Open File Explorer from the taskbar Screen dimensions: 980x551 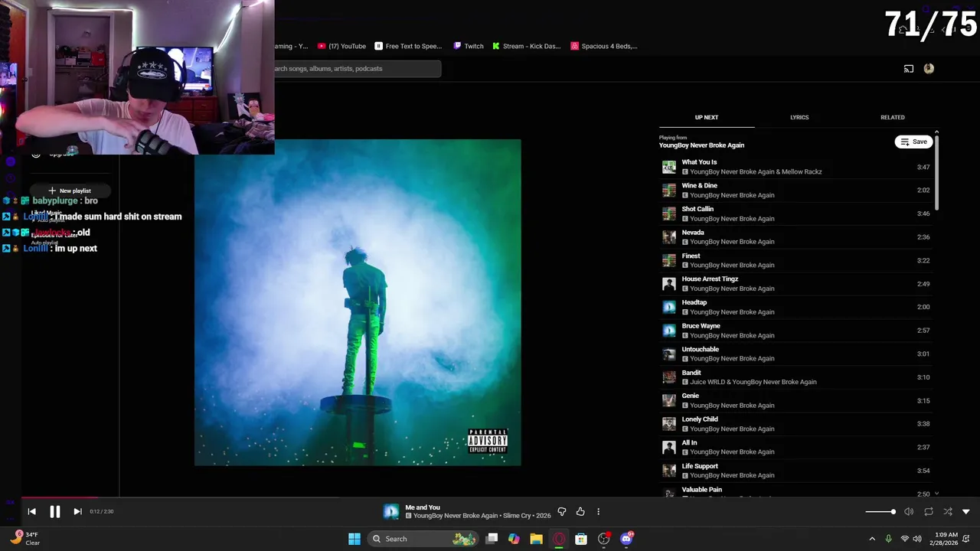pos(536,539)
